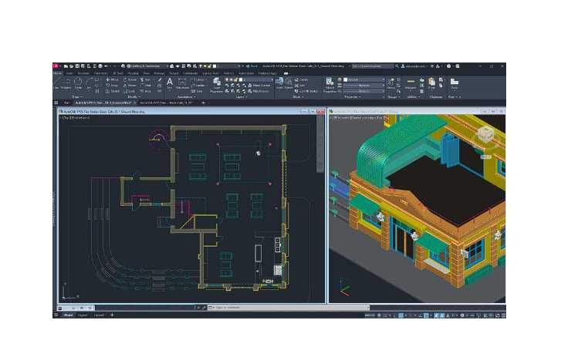Switch to the Start file tab
The height and width of the screenshot is (364, 588).
pyautogui.click(x=67, y=103)
